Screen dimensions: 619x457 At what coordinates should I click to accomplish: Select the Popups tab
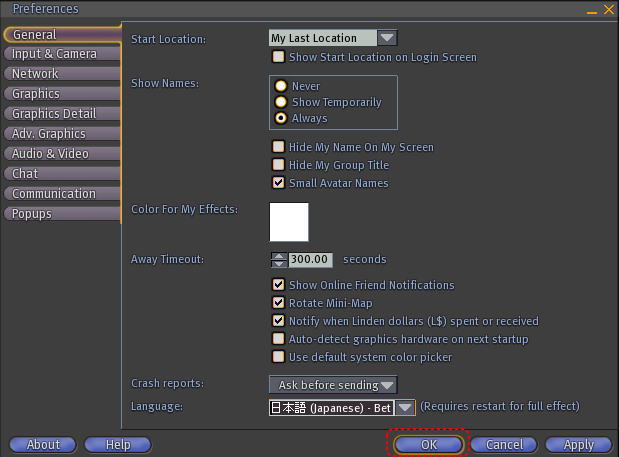coord(62,214)
